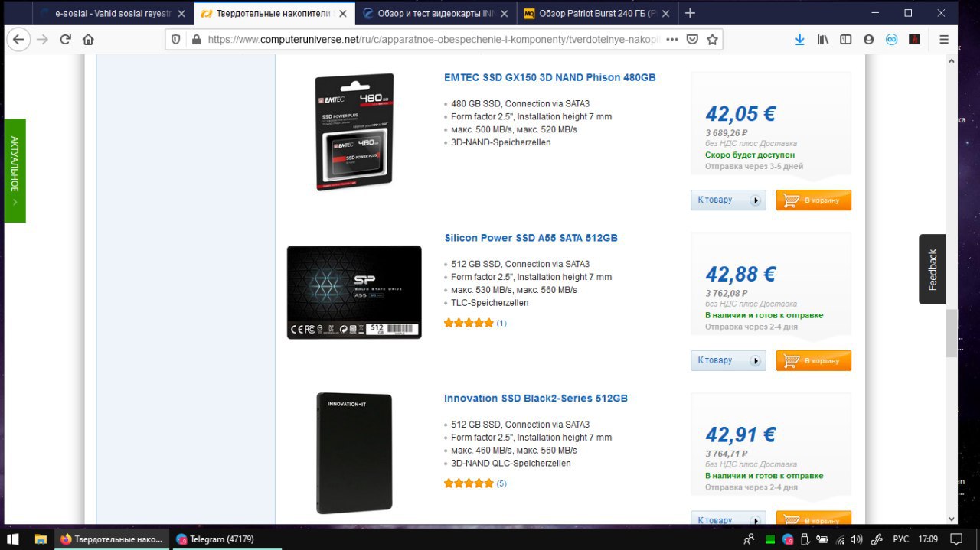Expand the green АКТУАЛЬНОЕ side tab
The width and height of the screenshot is (980, 550).
click(x=15, y=171)
